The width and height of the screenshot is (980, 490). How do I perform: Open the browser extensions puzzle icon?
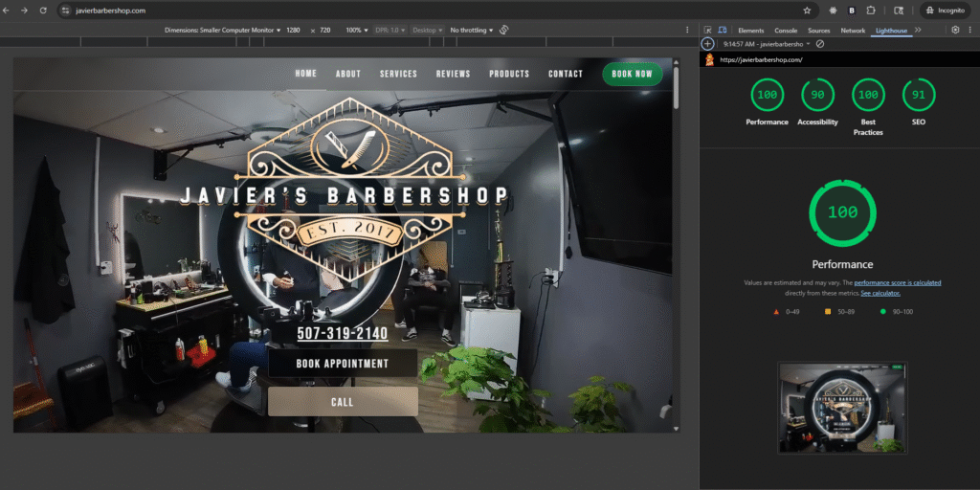pos(870,10)
